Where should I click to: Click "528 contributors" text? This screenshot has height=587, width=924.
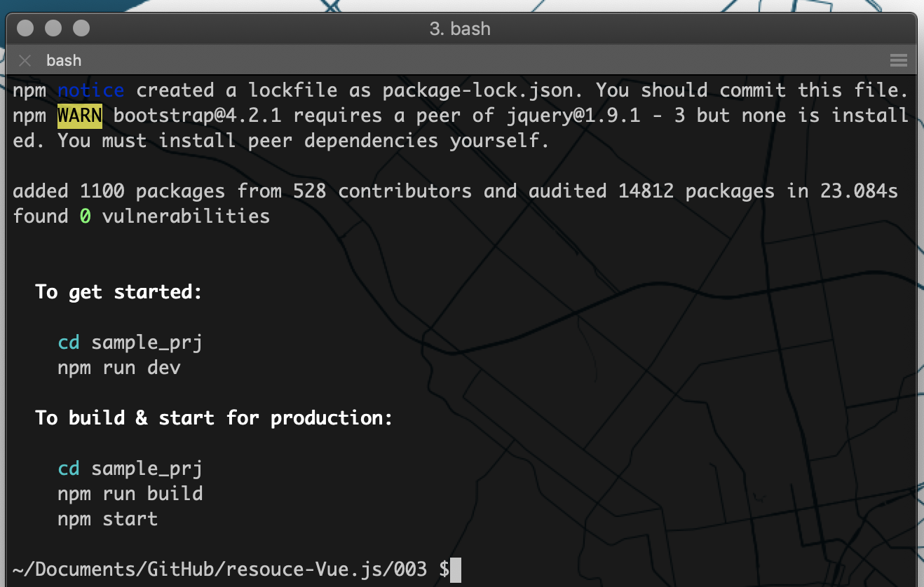(x=382, y=191)
